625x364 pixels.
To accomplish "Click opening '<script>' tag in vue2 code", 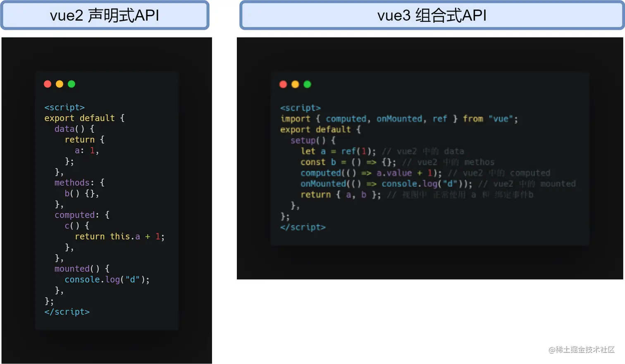I will (64, 107).
